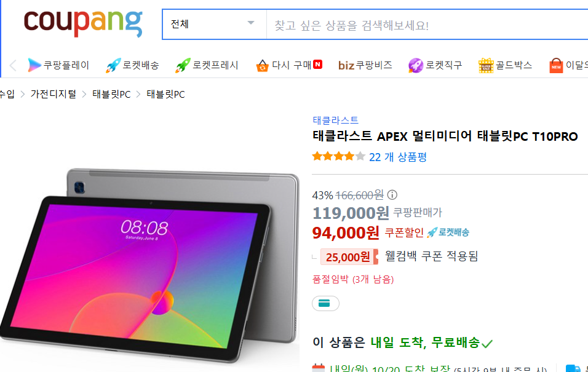Open 가전디지털 breadcrumb link
The height and width of the screenshot is (372, 588).
pyautogui.click(x=54, y=94)
